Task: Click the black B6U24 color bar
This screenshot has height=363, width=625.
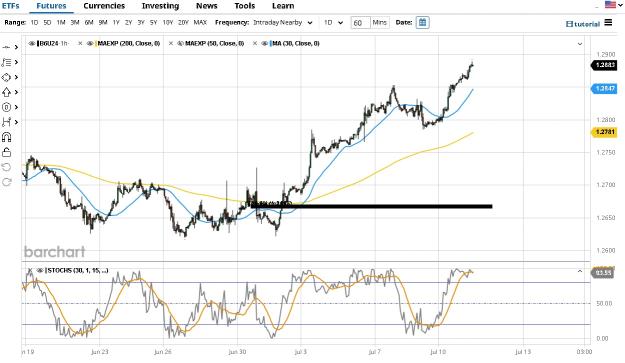Action: point(38,43)
